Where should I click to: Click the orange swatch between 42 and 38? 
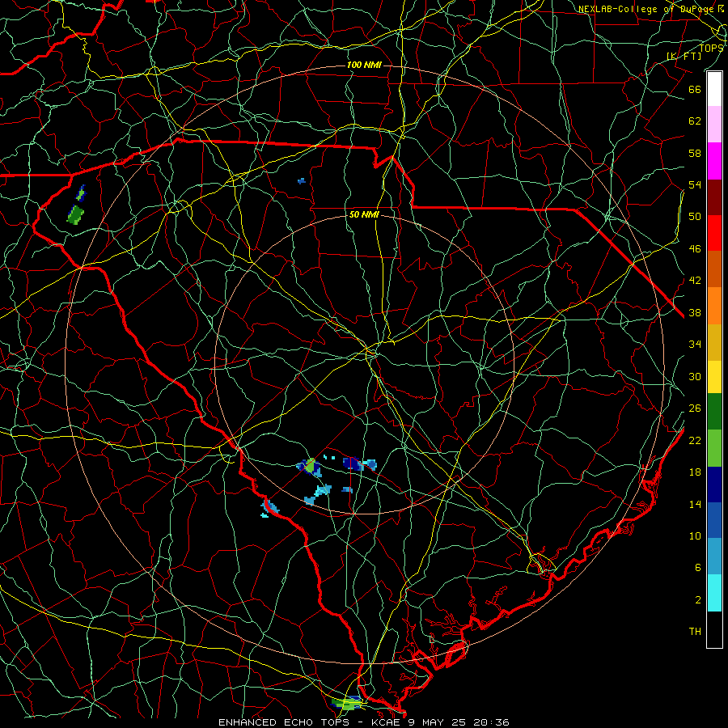point(714,305)
